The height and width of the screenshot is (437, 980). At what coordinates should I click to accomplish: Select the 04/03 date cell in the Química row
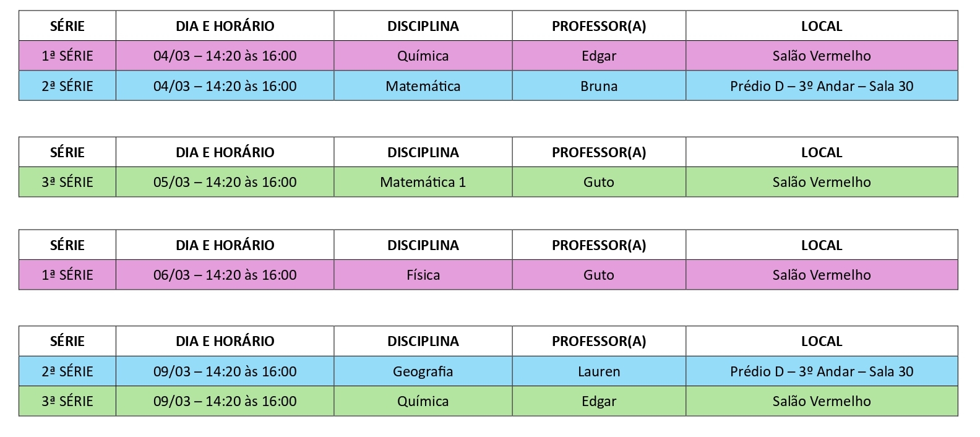click(225, 56)
